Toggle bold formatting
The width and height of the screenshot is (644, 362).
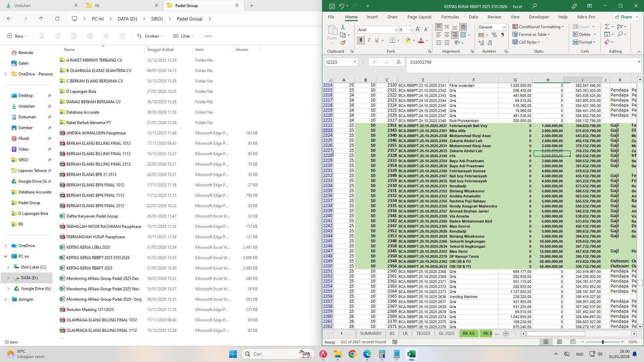point(361,40)
